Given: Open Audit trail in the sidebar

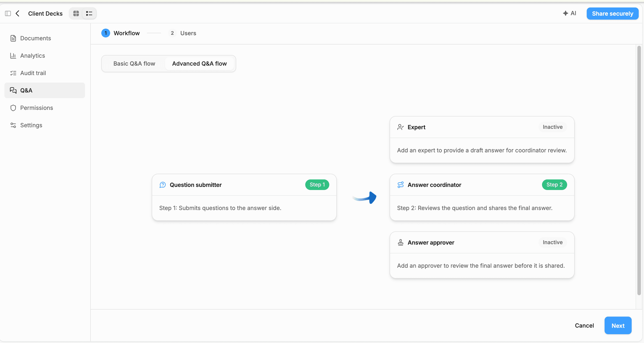Looking at the screenshot, I should [x=45, y=73].
